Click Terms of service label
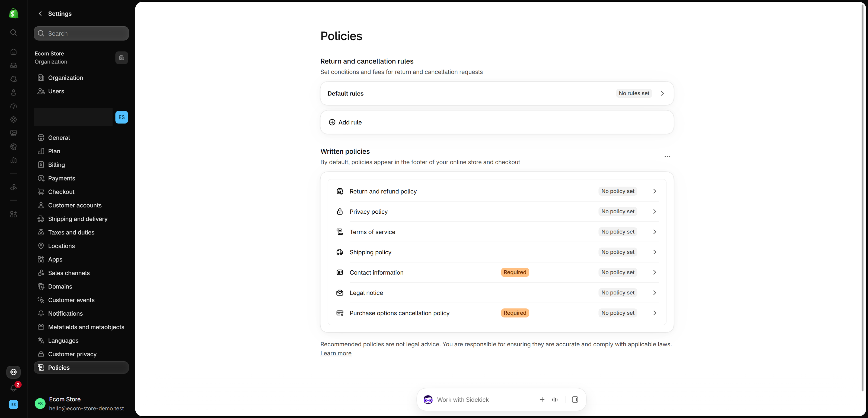868x418 pixels. pyautogui.click(x=372, y=232)
